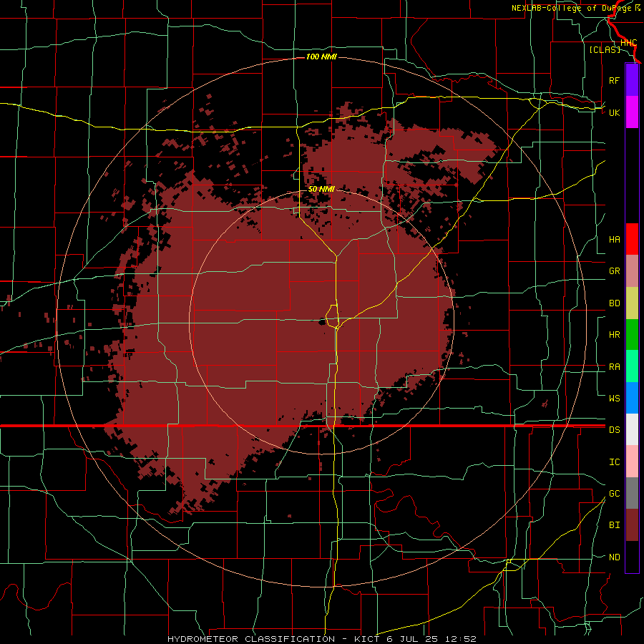This screenshot has width=644, height=644.
Task: Pick the HR green legend swatch
Action: point(632,335)
